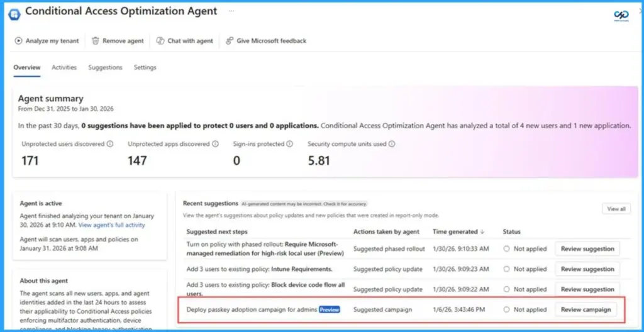Click the info icon beside Security compute units used
644x332 pixels.
tap(392, 144)
